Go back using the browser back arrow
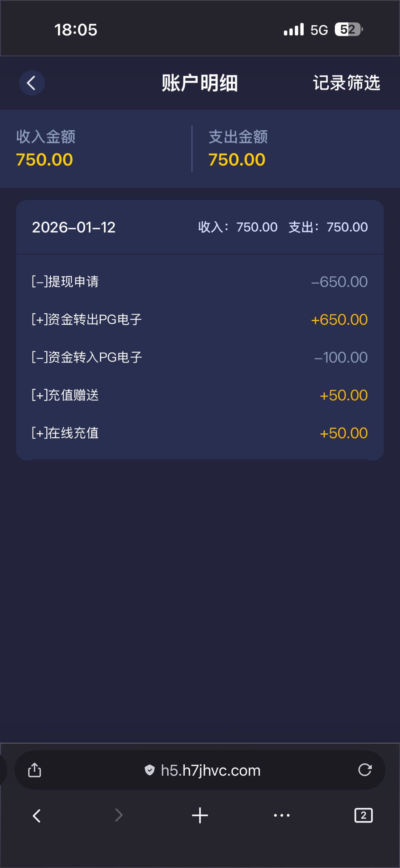 click(x=37, y=816)
